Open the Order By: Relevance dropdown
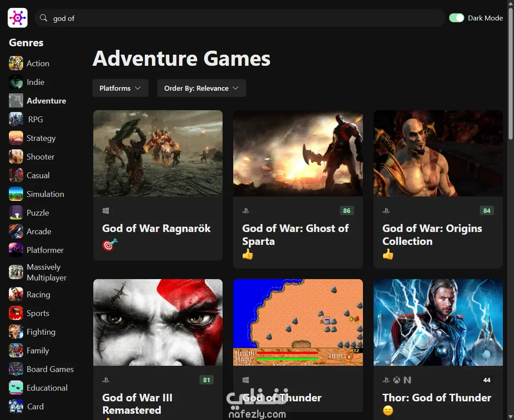The height and width of the screenshot is (420, 514). tap(202, 88)
